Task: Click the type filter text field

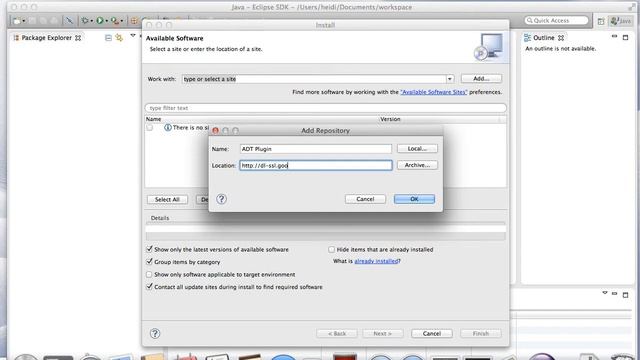Action: click(325, 108)
